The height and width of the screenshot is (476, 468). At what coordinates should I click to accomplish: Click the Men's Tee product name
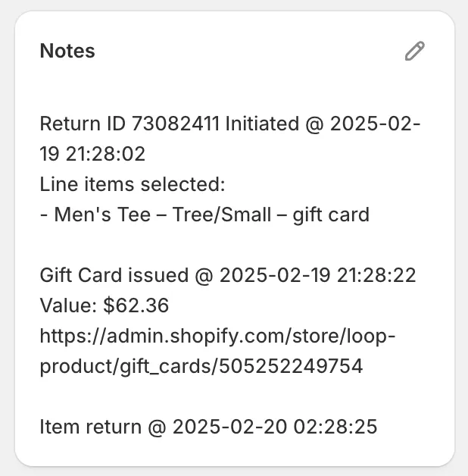(x=102, y=215)
